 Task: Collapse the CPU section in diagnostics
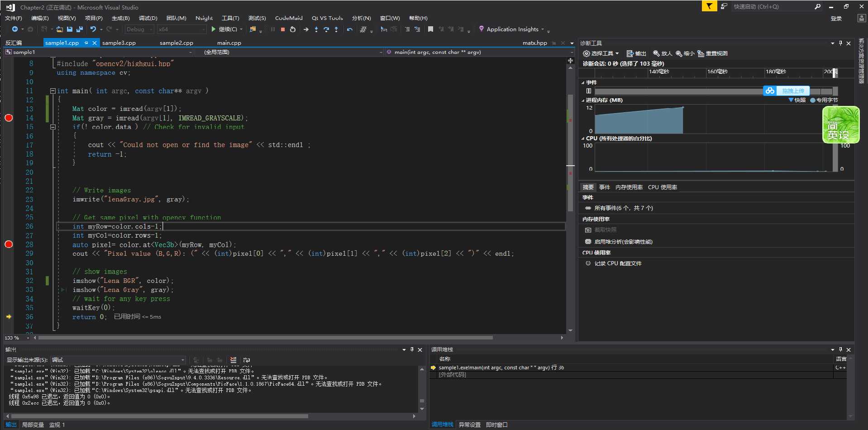click(x=583, y=139)
